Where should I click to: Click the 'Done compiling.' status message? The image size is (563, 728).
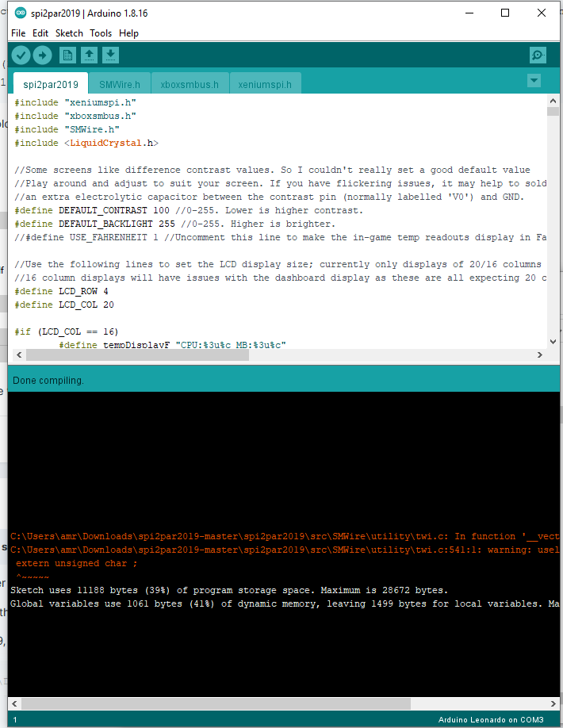point(48,380)
